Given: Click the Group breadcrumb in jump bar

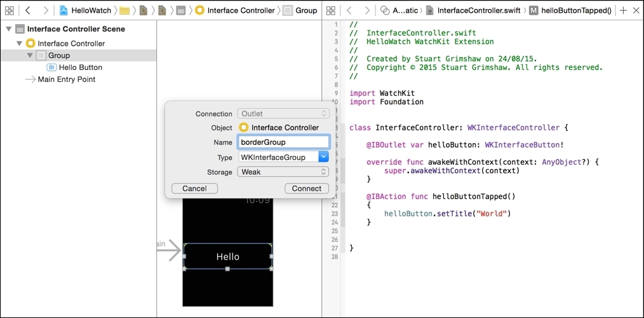Looking at the screenshot, I should click(300, 10).
